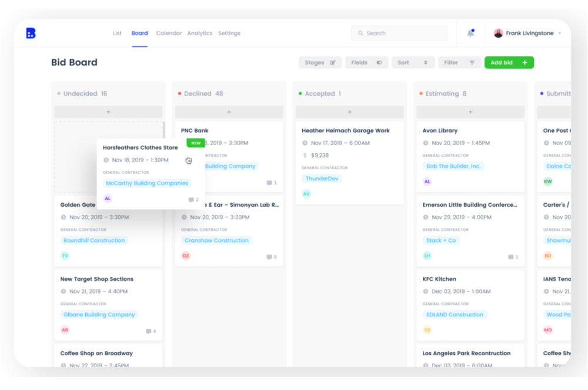Click the clock icon on the KFC Kitchen card
The height and width of the screenshot is (390, 588).
[426, 291]
